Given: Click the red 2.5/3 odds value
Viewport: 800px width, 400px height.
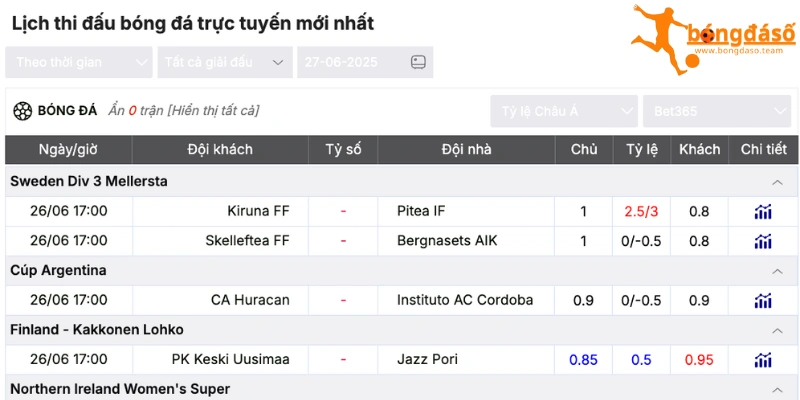Looking at the screenshot, I should pyautogui.click(x=641, y=211).
